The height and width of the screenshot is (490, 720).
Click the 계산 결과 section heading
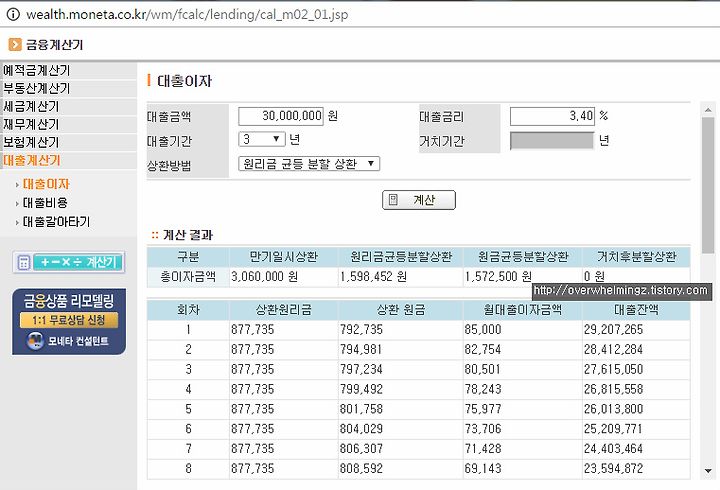click(x=188, y=235)
